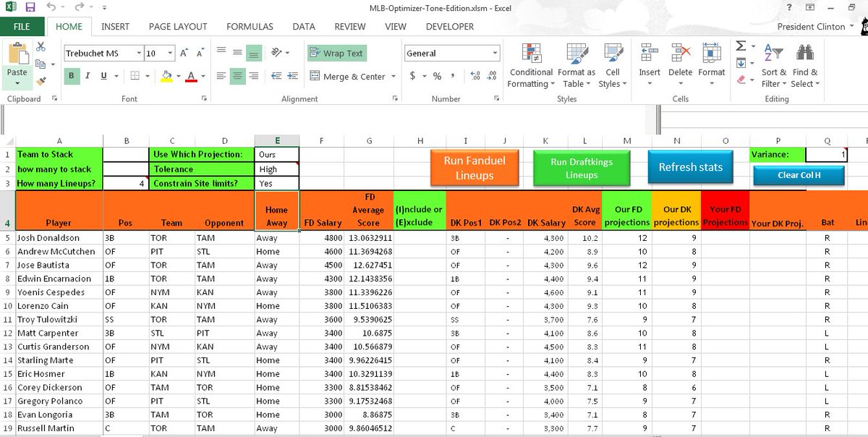Select the How many Lineups value cell
Image resolution: width=868 pixels, height=437 pixels.
(x=127, y=183)
